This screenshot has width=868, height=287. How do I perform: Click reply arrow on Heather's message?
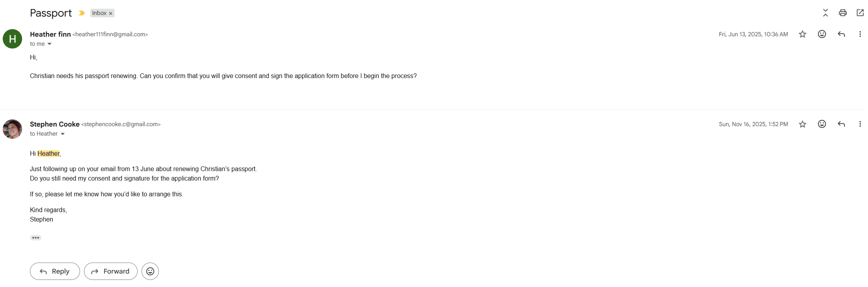841,34
